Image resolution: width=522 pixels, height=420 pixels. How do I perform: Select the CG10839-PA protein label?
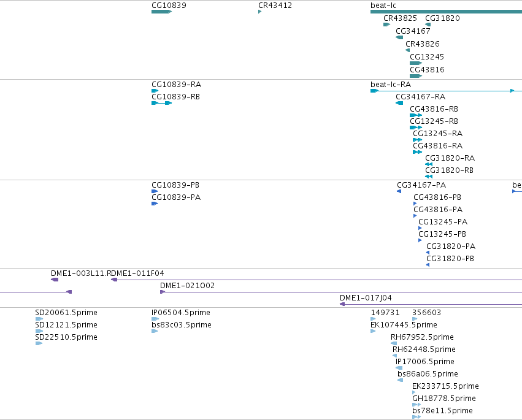click(x=176, y=197)
